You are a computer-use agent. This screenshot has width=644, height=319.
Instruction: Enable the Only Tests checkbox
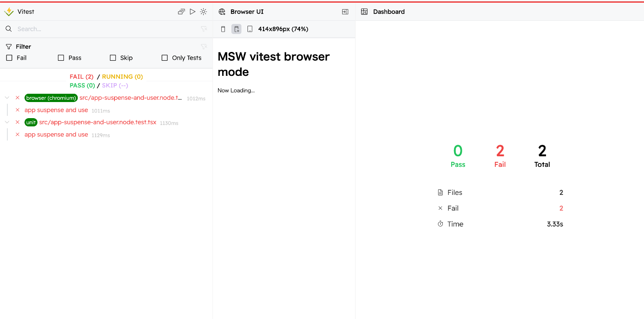tap(165, 58)
